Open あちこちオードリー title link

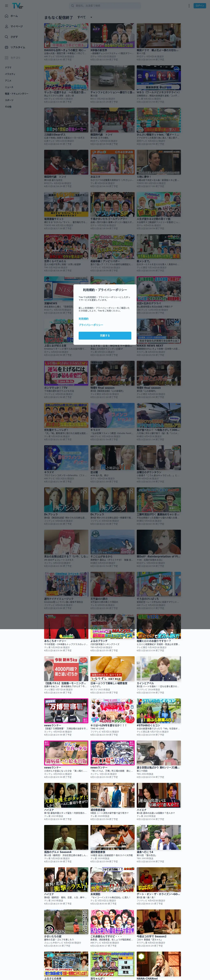[x=55, y=641]
